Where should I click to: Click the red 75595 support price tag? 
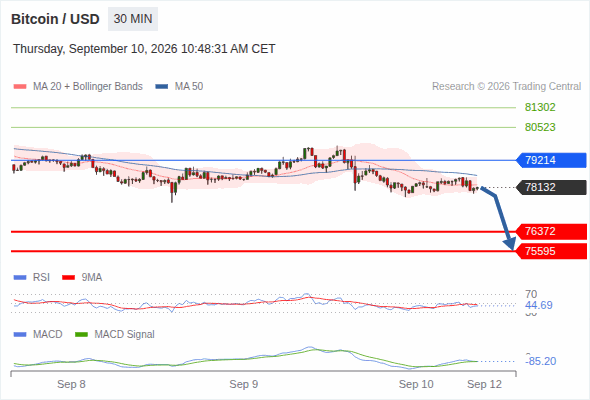click(x=551, y=251)
